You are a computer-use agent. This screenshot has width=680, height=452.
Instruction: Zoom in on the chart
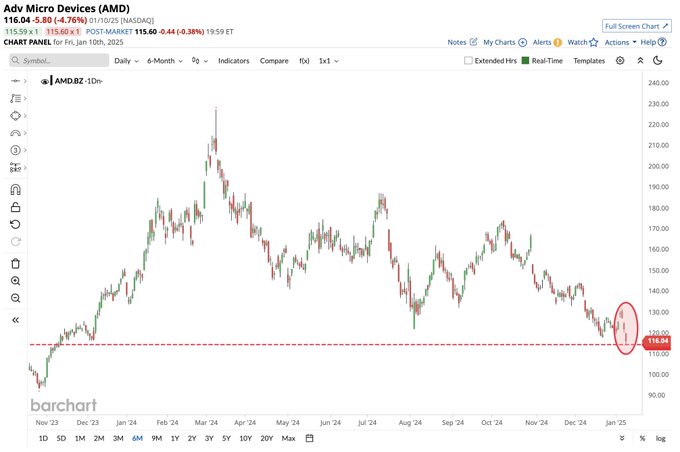click(15, 281)
